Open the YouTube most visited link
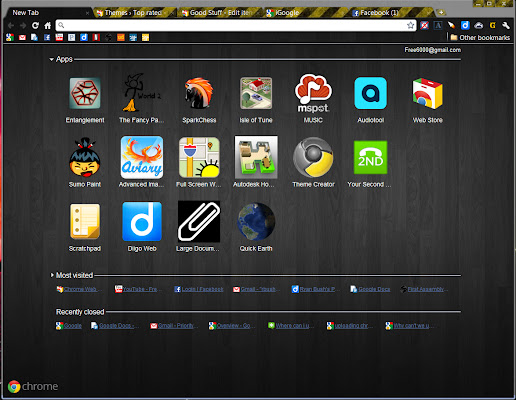516x400 pixels. [x=137, y=289]
